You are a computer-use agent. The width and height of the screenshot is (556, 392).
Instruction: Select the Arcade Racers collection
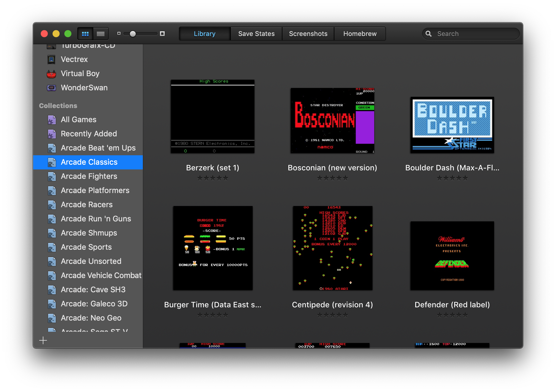pyautogui.click(x=86, y=205)
